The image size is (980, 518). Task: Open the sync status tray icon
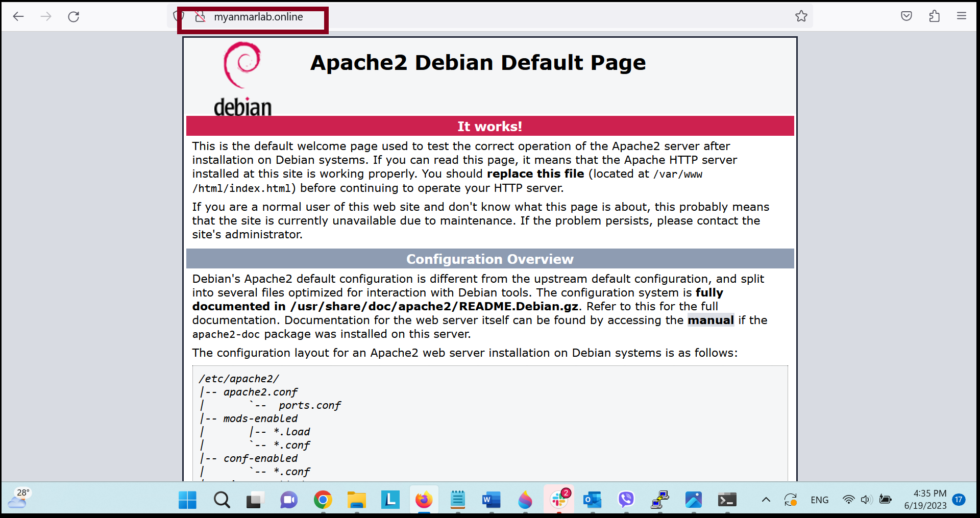(x=791, y=500)
